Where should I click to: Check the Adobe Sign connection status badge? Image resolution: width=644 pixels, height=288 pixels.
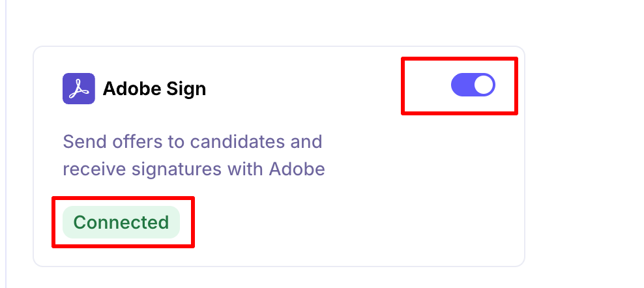[x=121, y=222]
